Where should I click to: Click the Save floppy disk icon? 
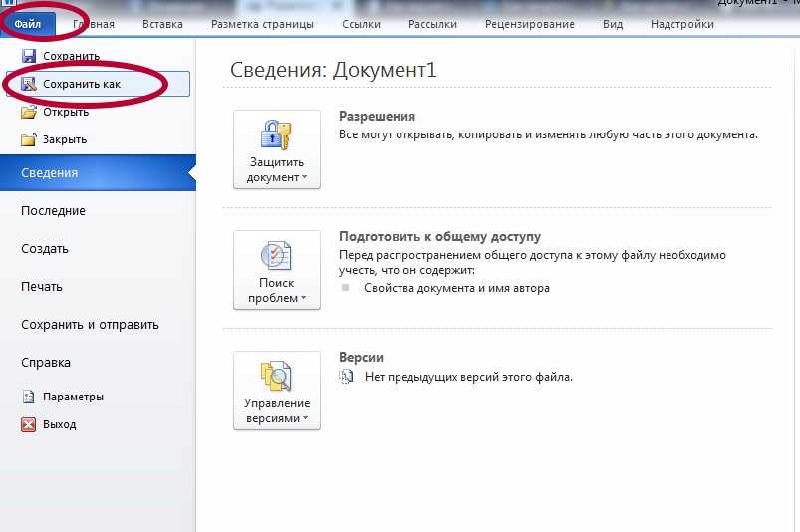29,57
